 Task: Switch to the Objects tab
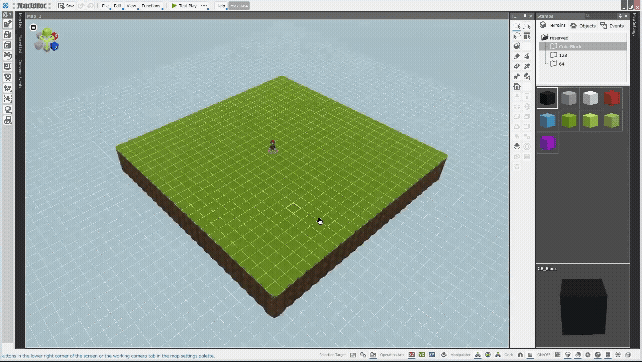583,25
